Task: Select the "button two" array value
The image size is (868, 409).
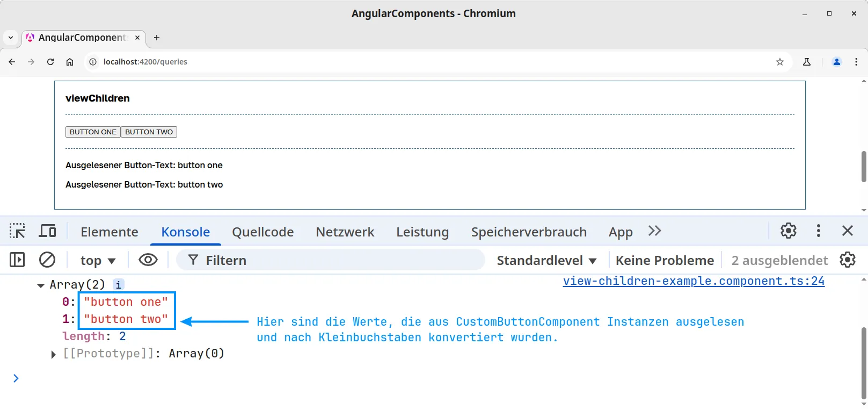Action: coord(126,319)
